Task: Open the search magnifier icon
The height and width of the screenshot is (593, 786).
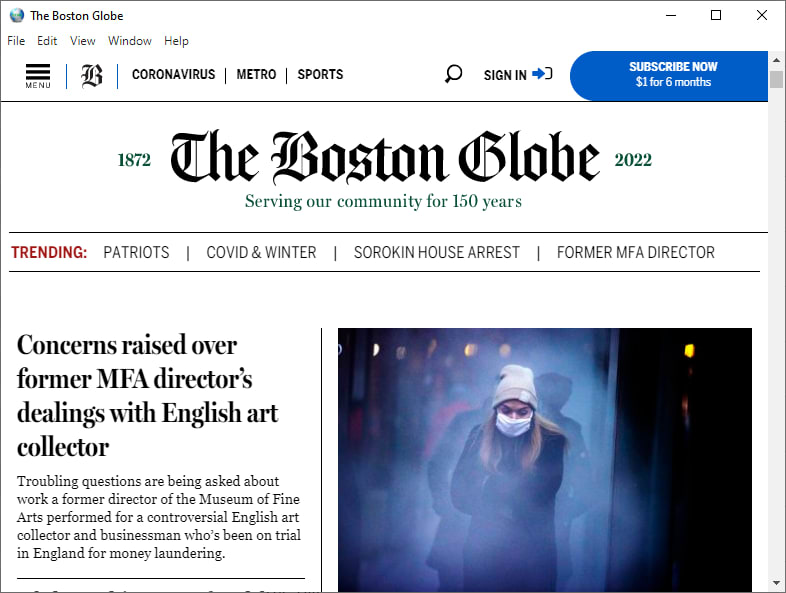Action: click(x=453, y=74)
